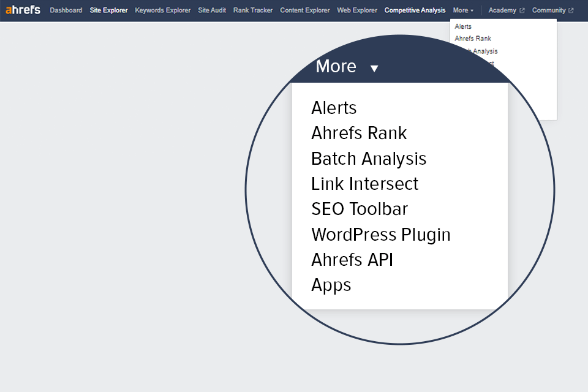Select Ahrefs API in the enlarged menu
This screenshot has width=588, height=392.
tap(352, 260)
